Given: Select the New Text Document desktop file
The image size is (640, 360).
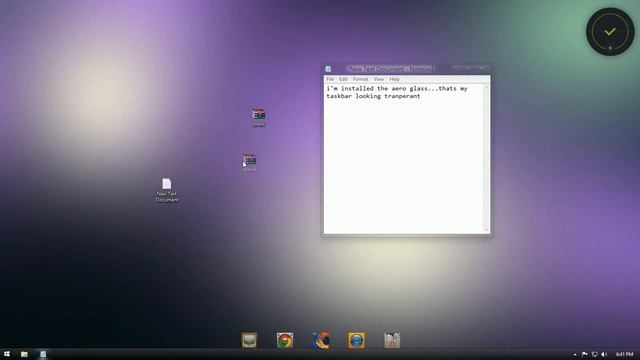Looking at the screenshot, I should (x=167, y=190).
